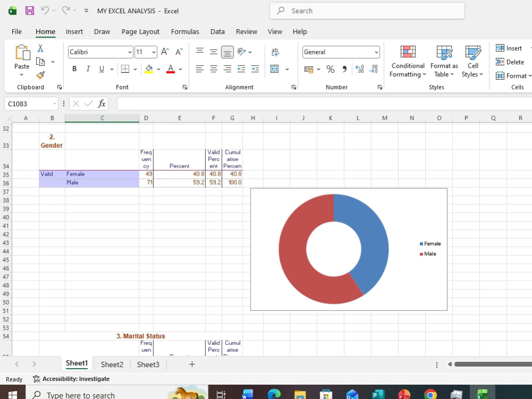
Task: Click the Cut scissors icon
Action: pos(40,48)
